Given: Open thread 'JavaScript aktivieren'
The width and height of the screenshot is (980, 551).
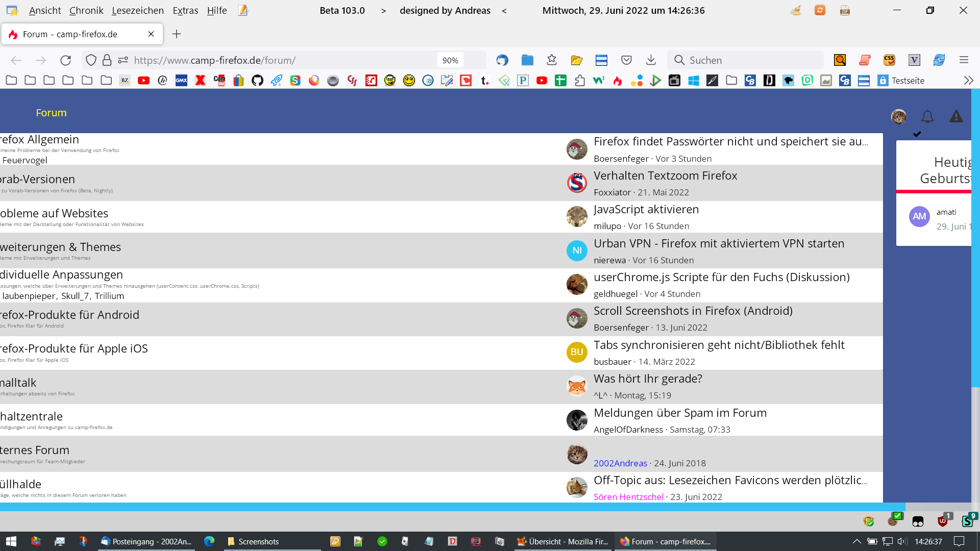Looking at the screenshot, I should pyautogui.click(x=646, y=209).
